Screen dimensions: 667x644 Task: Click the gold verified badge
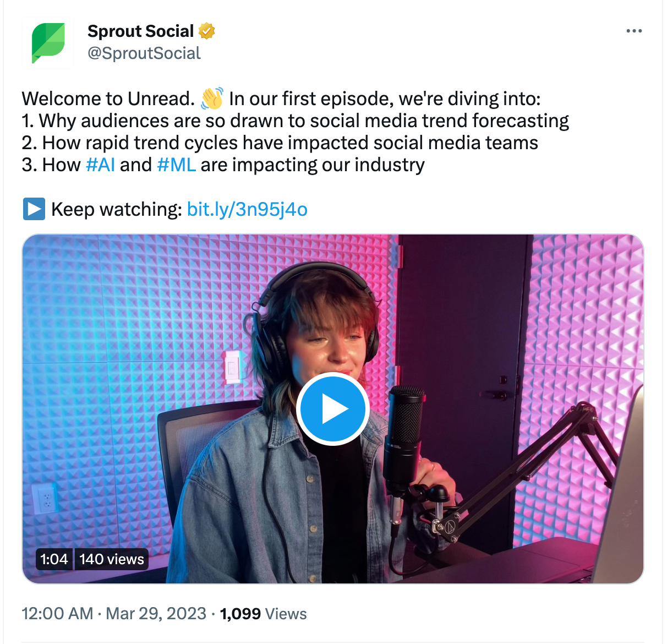tap(206, 31)
